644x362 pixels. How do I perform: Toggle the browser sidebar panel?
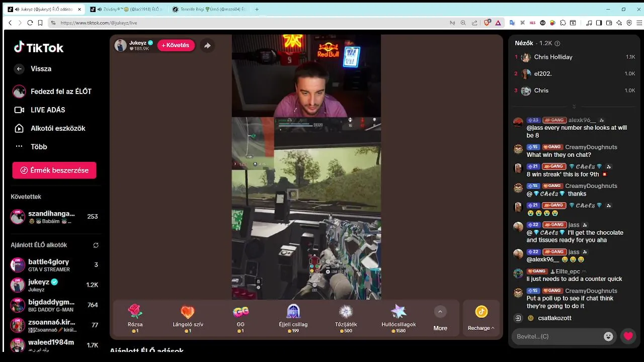point(599,23)
